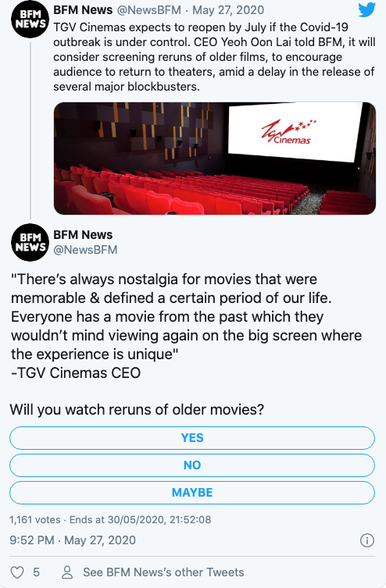Click the TGV Cinemas logo on screen
386x588 pixels.
point(288,132)
